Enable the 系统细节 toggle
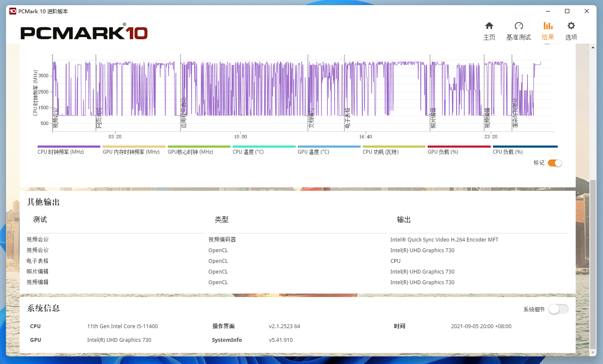Viewport: 603px width, 364px height. (558, 309)
